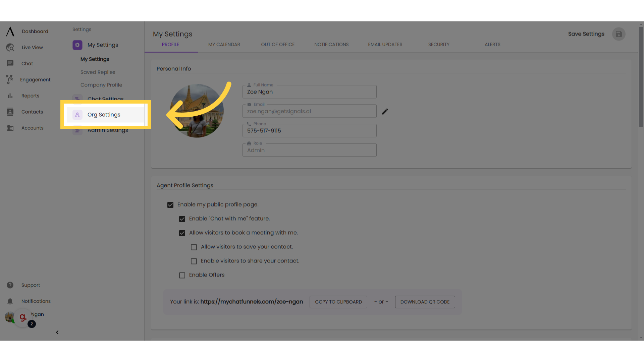Viewport: 644px width, 362px height.
Task: Toggle Enable my public profile page
Action: pyautogui.click(x=170, y=205)
